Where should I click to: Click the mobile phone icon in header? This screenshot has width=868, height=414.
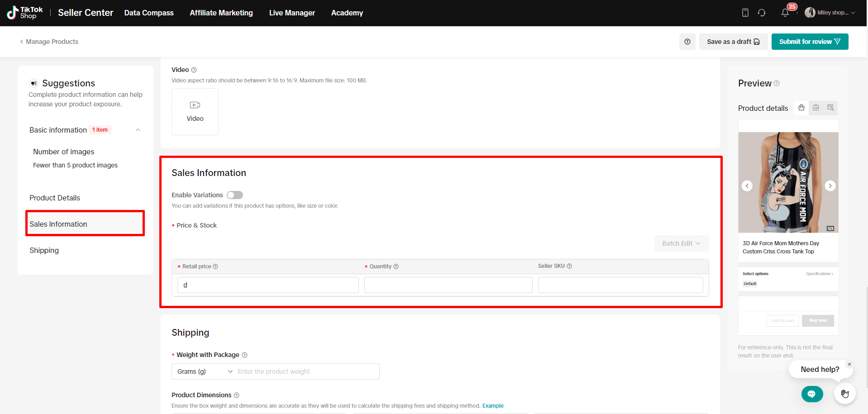(x=745, y=13)
